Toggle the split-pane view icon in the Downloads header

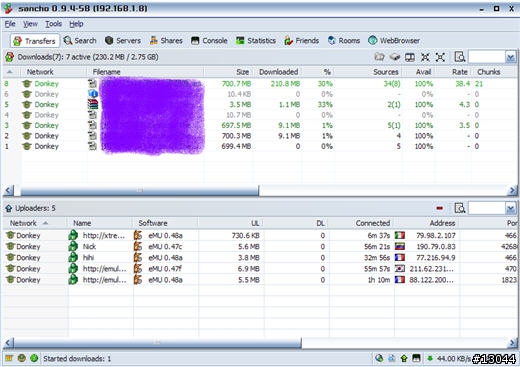(x=410, y=57)
